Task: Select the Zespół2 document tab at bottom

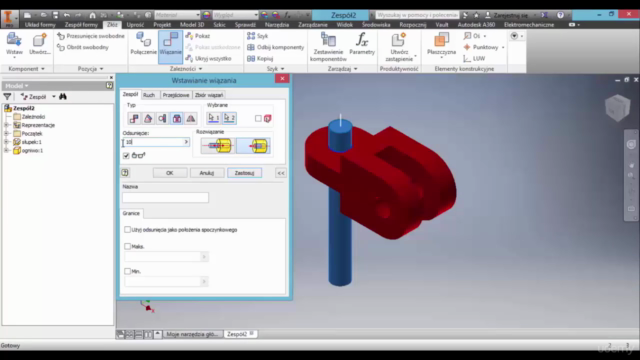Action: click(x=240, y=334)
